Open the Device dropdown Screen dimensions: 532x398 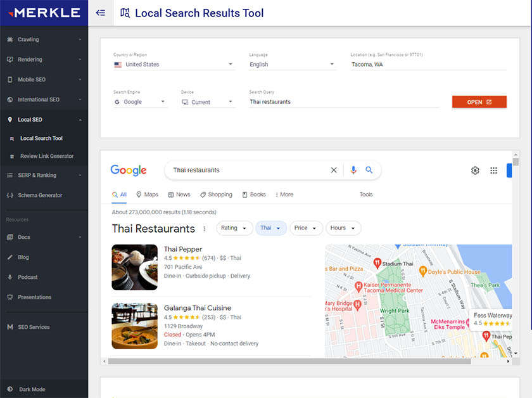tap(208, 102)
